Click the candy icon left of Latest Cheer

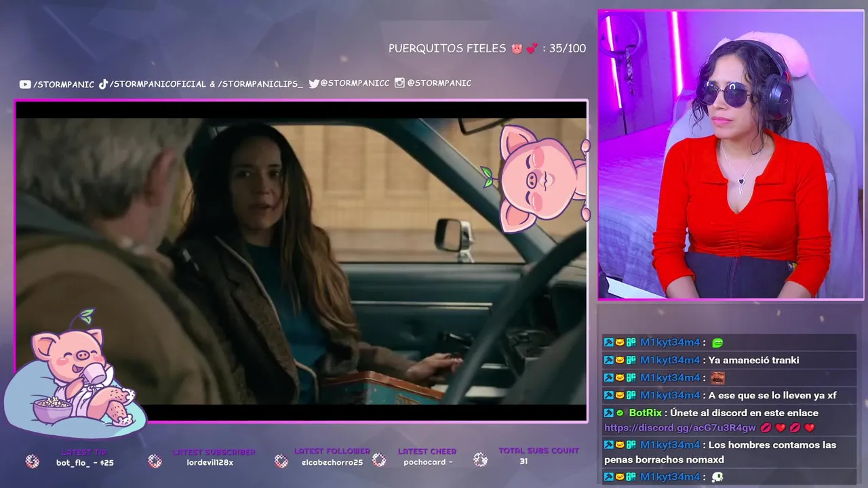tap(379, 460)
